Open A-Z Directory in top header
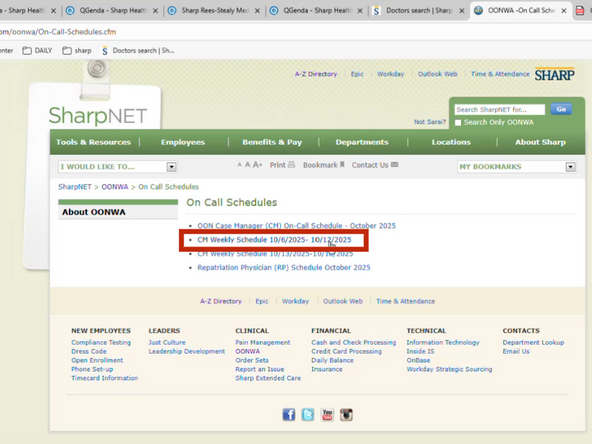Screen dimensions: 592x444 (x=316, y=74)
